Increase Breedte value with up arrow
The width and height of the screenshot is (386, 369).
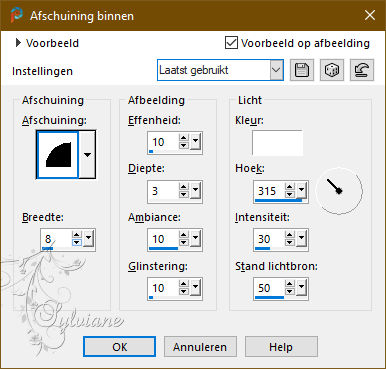[77, 235]
